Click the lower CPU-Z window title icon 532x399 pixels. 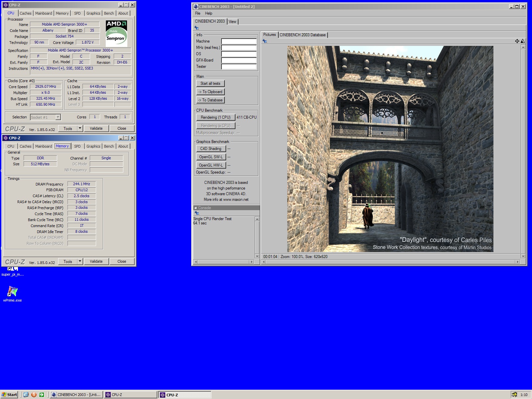pos(5,138)
